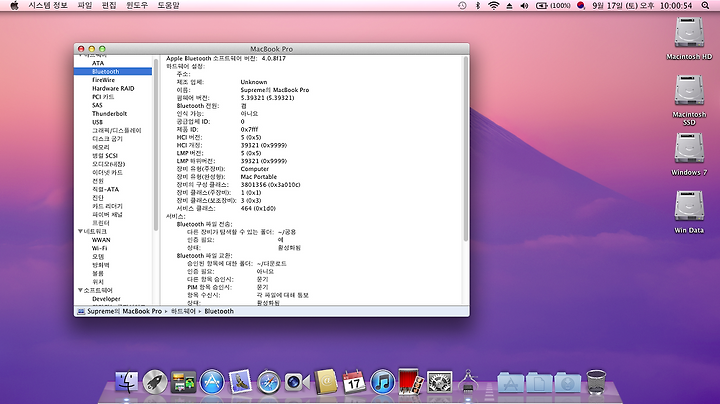Open the 파일 menu
720x404 pixels.
pos(85,6)
